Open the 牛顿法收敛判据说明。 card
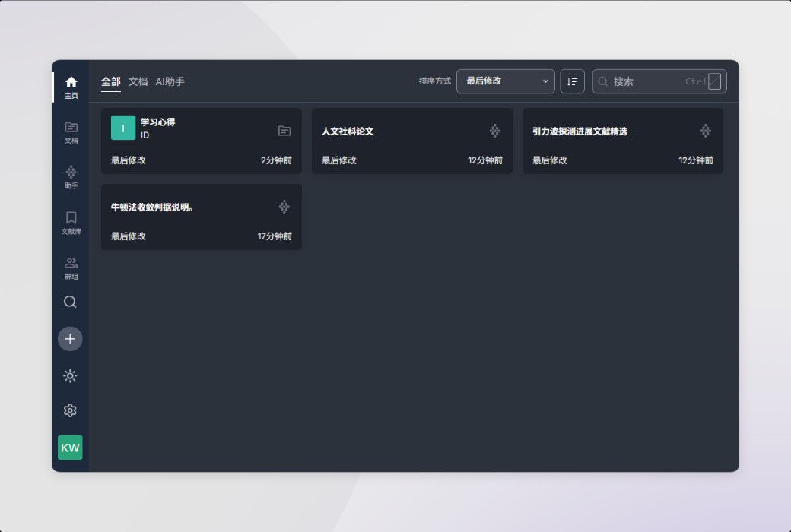Screen dimensions: 791x532 click(202, 217)
